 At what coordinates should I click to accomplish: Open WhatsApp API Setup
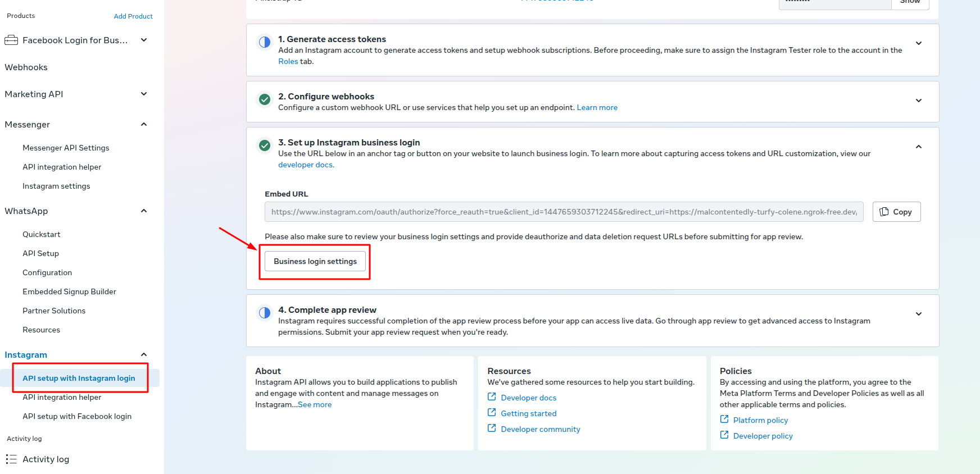pyautogui.click(x=40, y=253)
